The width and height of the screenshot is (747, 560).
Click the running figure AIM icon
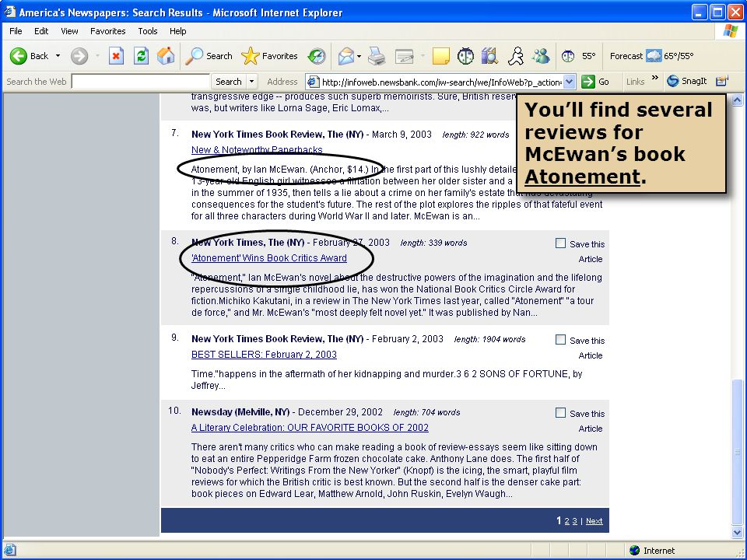tap(515, 56)
